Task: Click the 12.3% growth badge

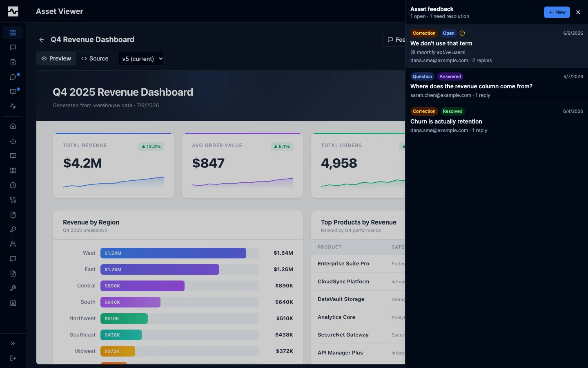Action: [151, 146]
